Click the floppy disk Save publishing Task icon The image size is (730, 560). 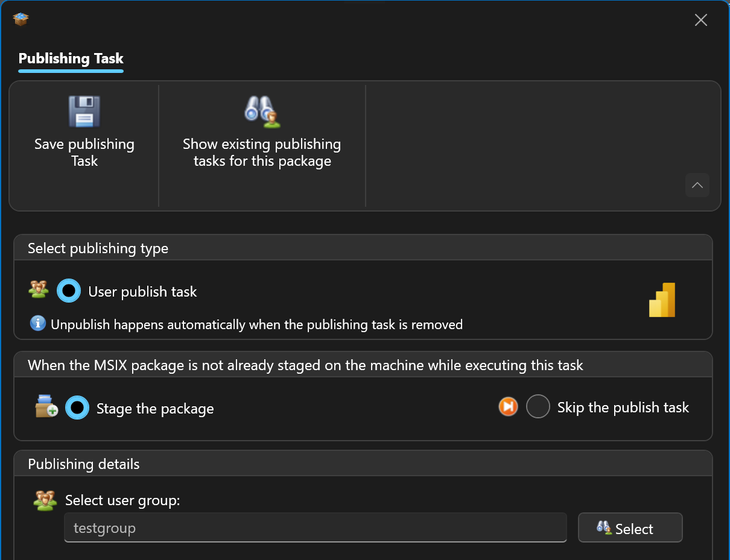tap(84, 112)
